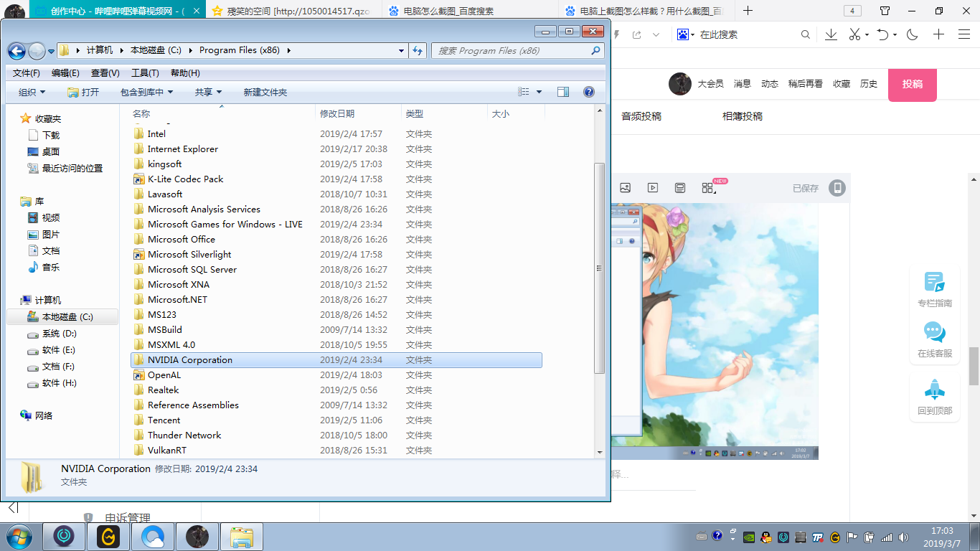Click the show preview pane icon in Explorer
The height and width of the screenshot is (551, 980).
point(563,92)
